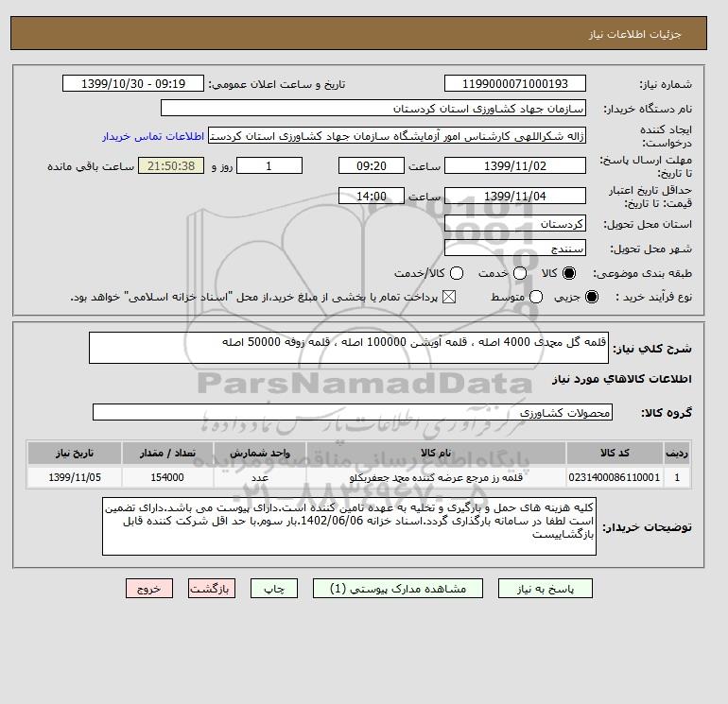Screen dimensions: 728x704
Task: Toggle the اسناد خزانه اسلامی payment checkbox
Action: point(449,297)
